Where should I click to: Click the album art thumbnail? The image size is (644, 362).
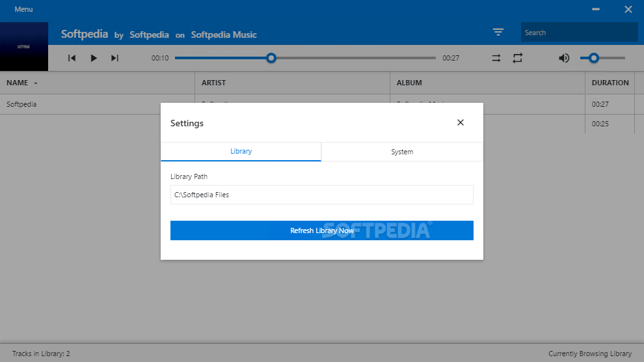[x=24, y=46]
